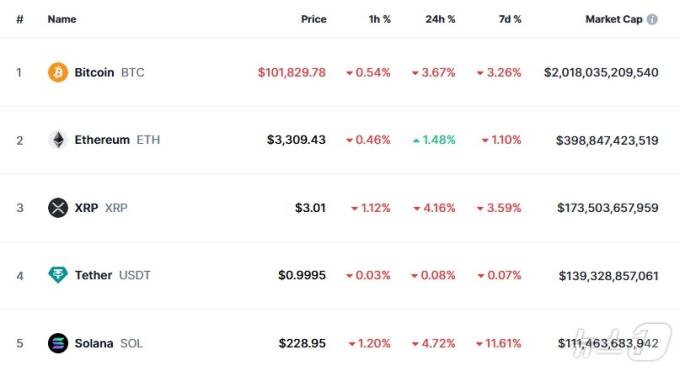
Task: Sort by Market Cap column header
Action: 614,19
